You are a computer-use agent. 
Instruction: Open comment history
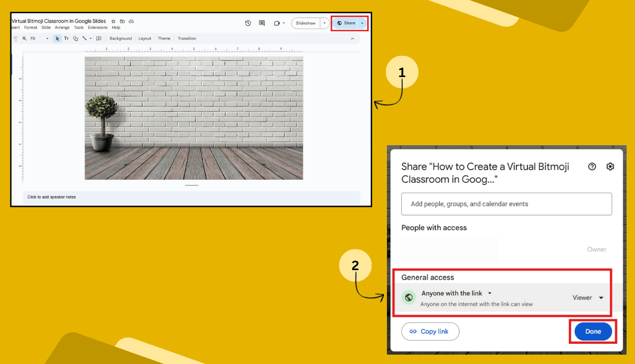261,23
